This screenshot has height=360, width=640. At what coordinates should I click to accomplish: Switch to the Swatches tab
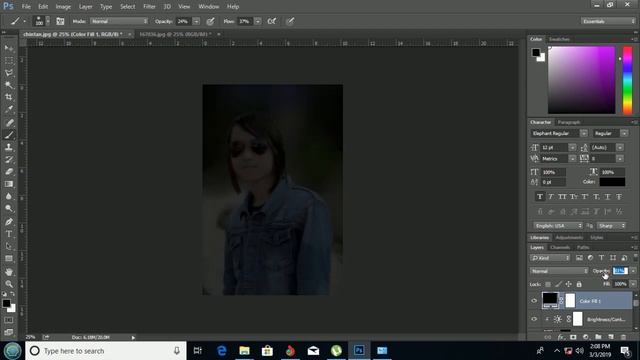point(559,39)
